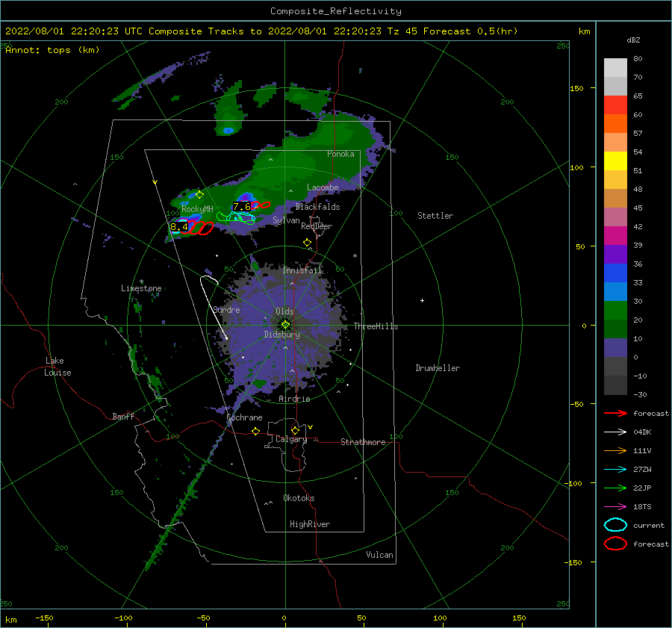The width and height of the screenshot is (672, 628).
Task: Click the storm top label 8.4
Action: [x=178, y=227]
